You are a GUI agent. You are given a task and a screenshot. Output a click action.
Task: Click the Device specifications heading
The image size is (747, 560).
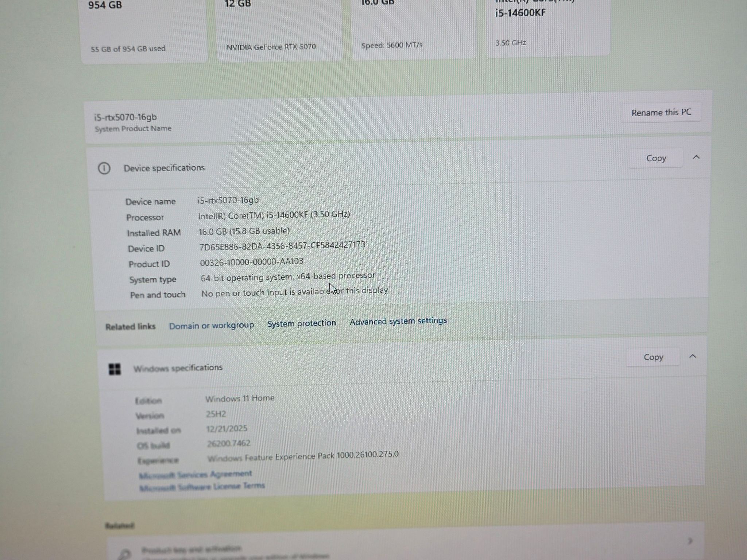[164, 168]
